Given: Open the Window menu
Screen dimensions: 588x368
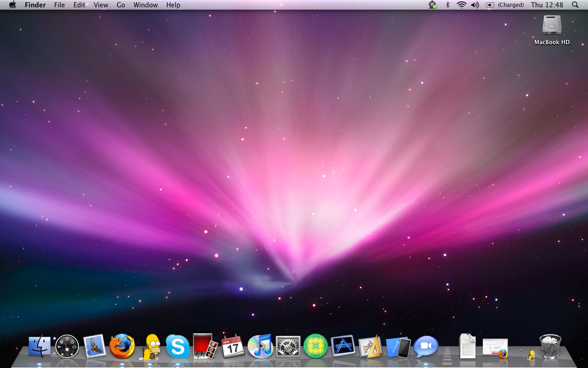Looking at the screenshot, I should coord(146,5).
